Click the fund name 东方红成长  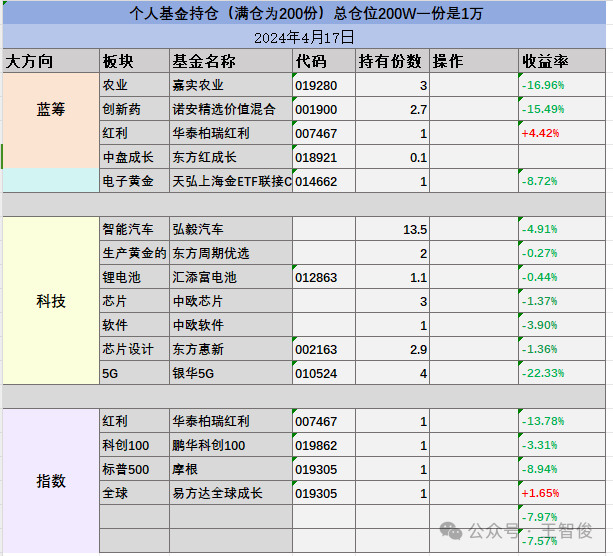(x=231, y=157)
